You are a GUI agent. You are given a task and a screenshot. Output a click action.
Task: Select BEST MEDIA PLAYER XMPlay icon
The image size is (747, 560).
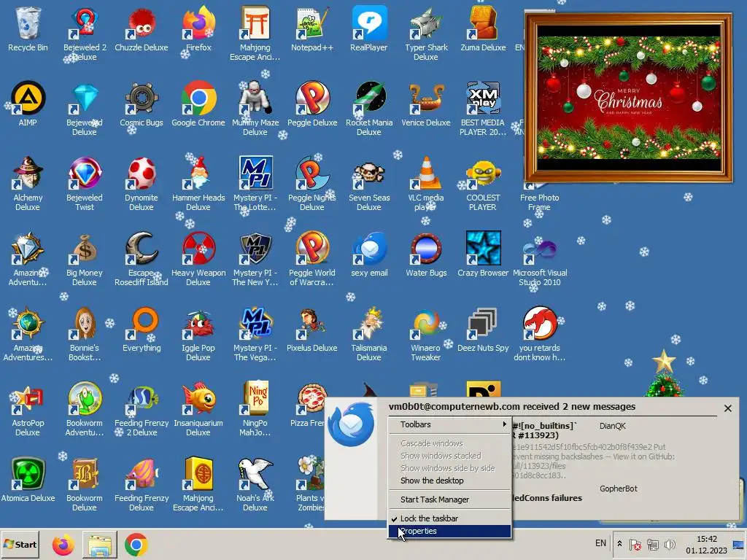(x=483, y=109)
